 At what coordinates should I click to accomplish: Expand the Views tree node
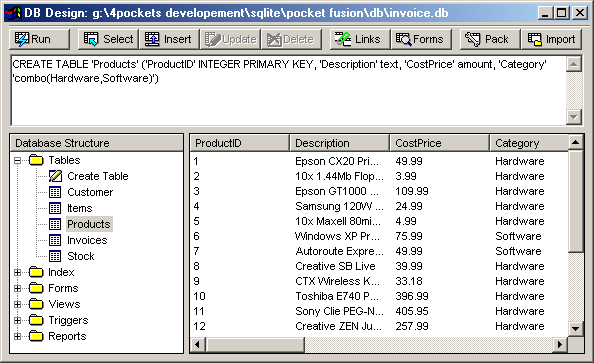tap(17, 304)
